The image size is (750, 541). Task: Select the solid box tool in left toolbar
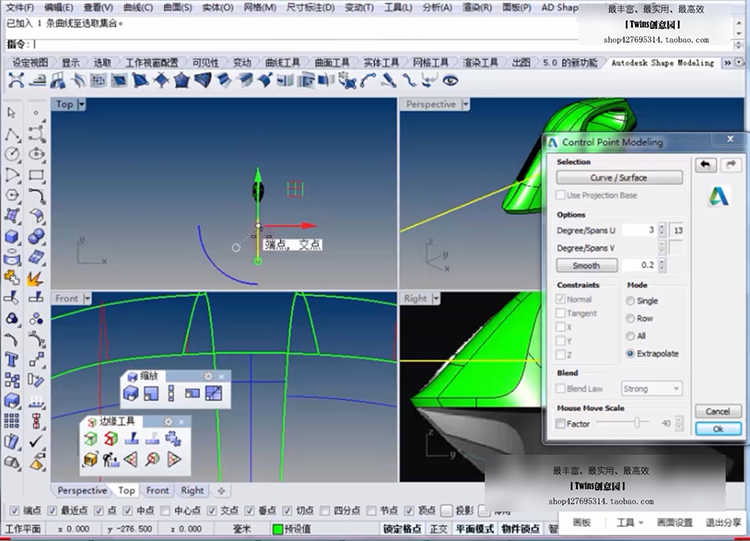(12, 236)
